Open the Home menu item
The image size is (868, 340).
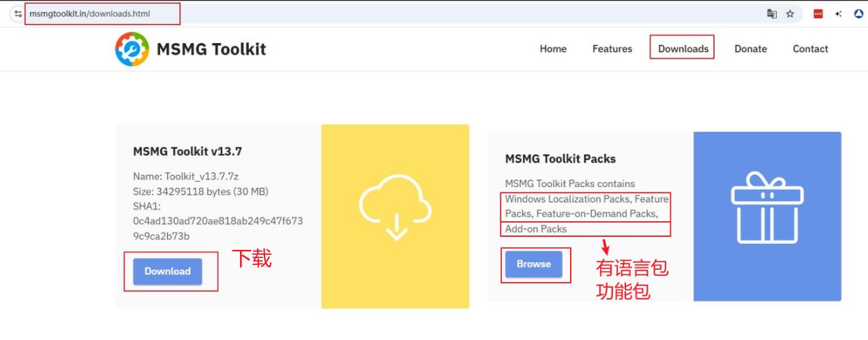click(x=553, y=49)
